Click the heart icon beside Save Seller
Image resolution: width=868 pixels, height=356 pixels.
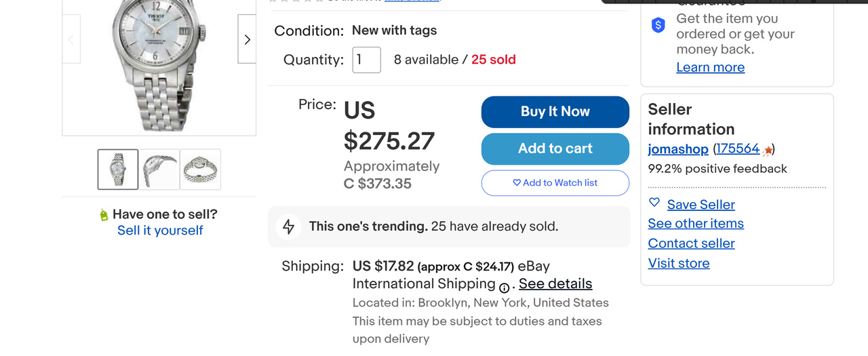(x=654, y=203)
